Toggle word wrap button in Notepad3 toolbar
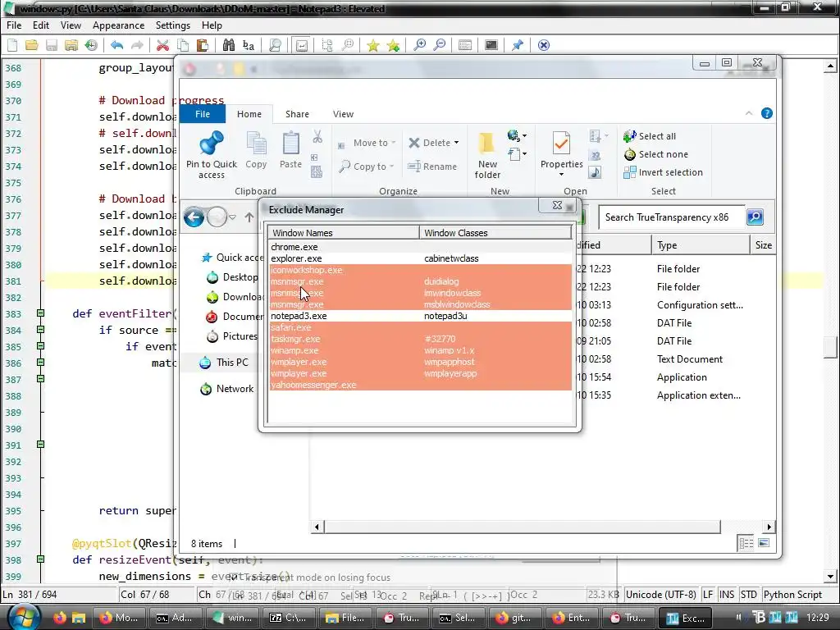This screenshot has width=840, height=630. click(302, 45)
